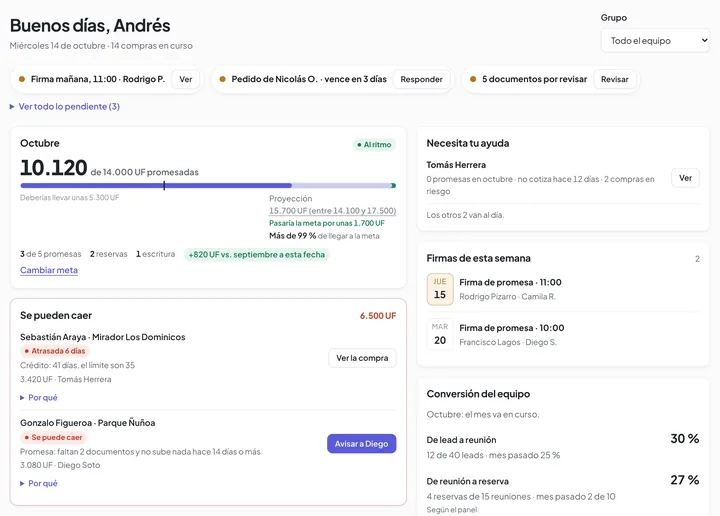This screenshot has width=720, height=516.
Task: Click 3.080 UF · Diego Soto line
Action: [60, 465]
